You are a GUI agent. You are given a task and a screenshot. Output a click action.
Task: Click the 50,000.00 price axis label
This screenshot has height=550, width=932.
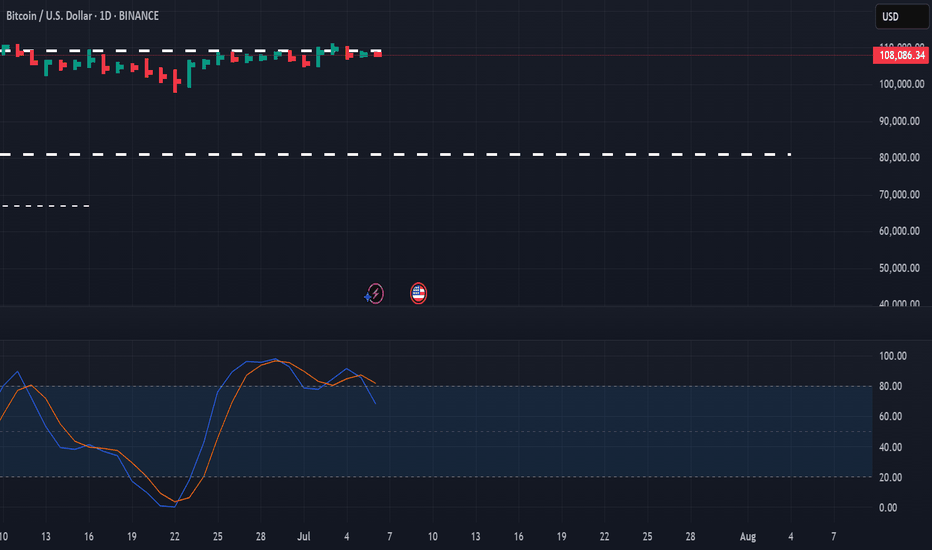(x=900, y=268)
